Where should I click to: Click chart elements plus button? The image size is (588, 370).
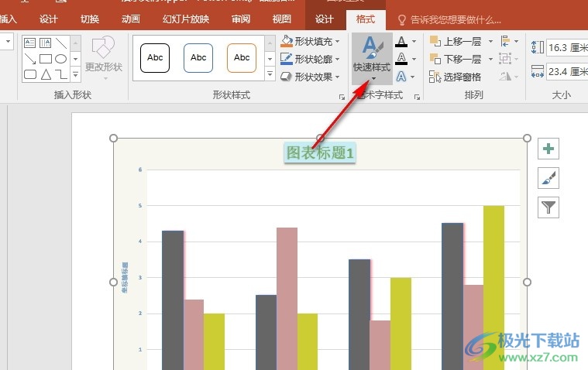[548, 149]
